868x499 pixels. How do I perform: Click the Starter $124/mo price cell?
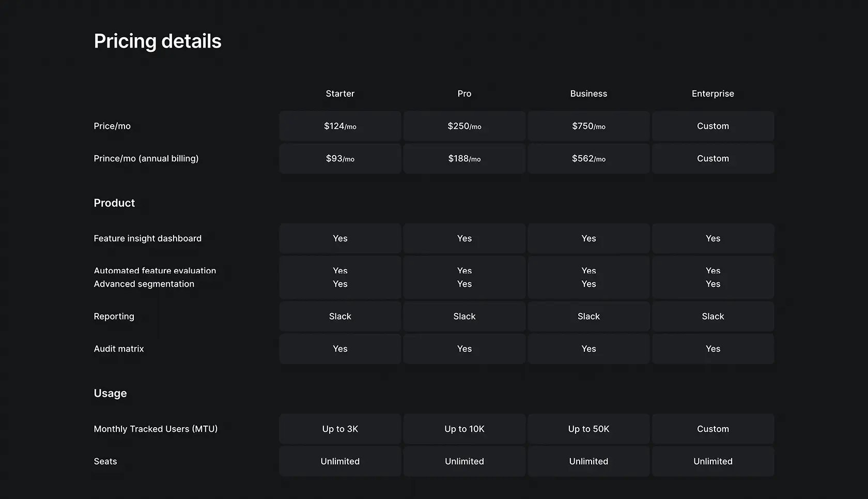point(340,126)
